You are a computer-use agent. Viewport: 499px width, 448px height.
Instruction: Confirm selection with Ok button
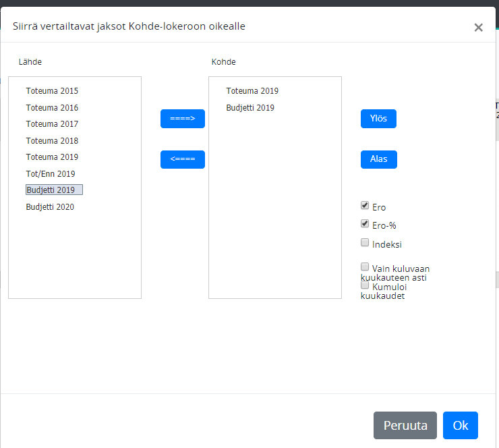[460, 426]
